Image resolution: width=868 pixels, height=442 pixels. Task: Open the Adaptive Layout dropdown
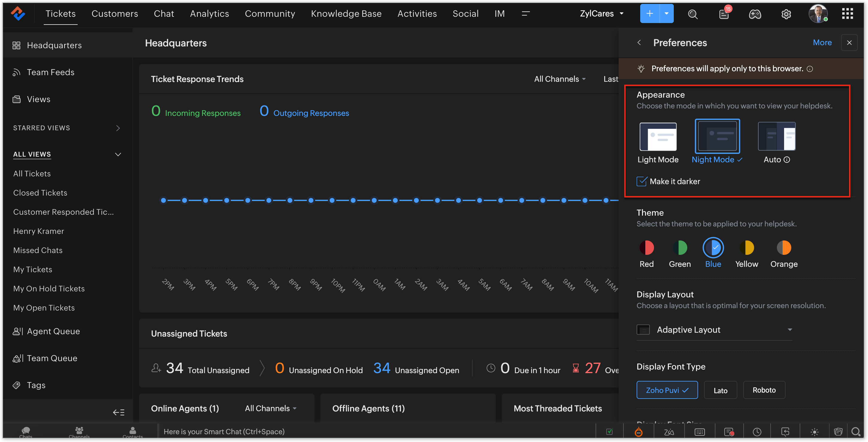(714, 330)
